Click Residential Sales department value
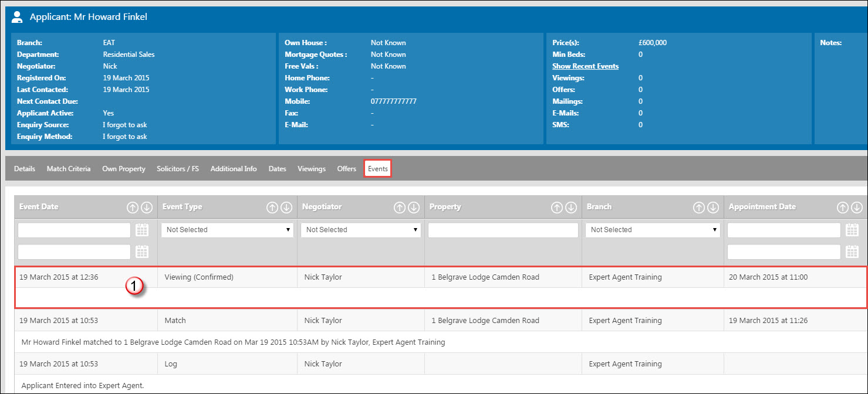Screen dimensions: 868x394 point(129,55)
